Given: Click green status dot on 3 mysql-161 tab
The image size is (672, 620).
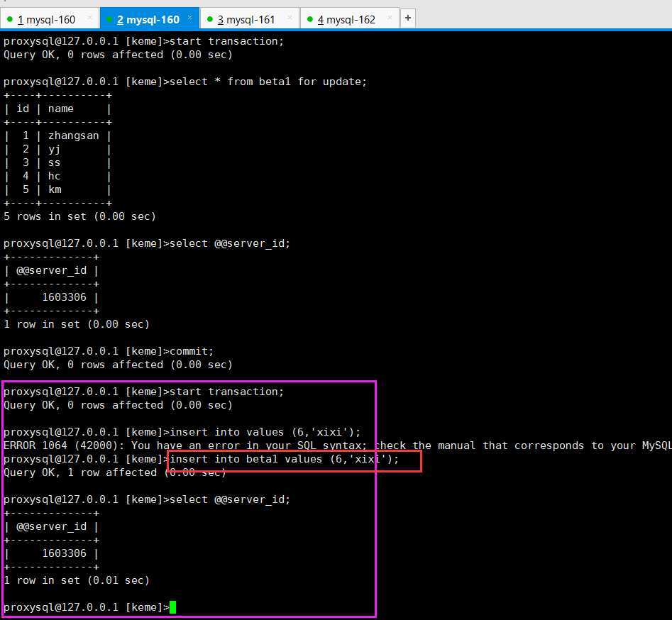Looking at the screenshot, I should coord(210,19).
